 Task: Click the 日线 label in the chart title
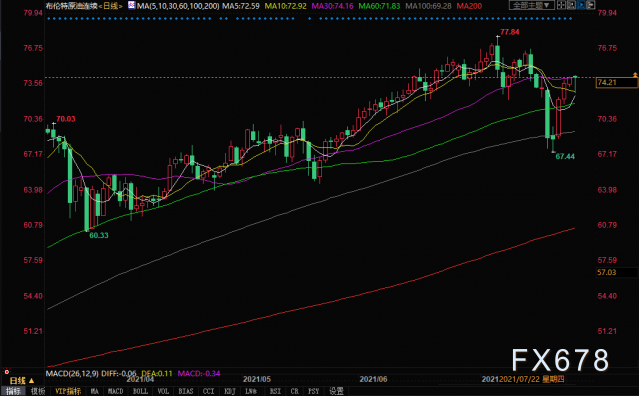[111, 6]
